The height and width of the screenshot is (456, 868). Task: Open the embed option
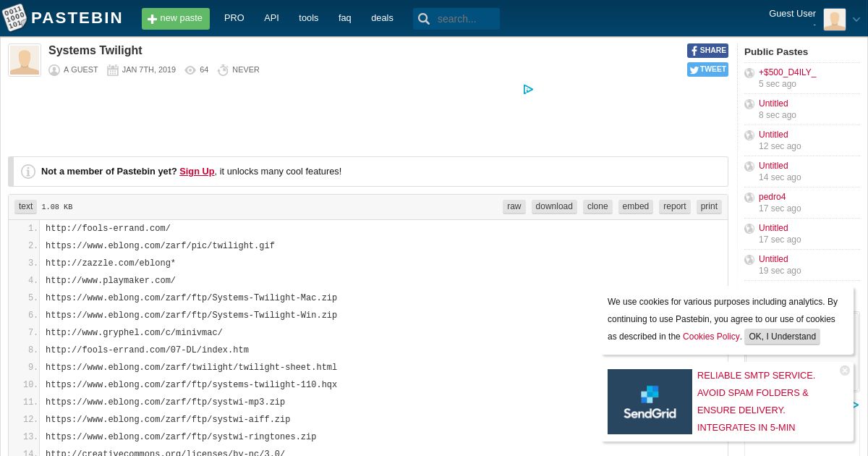click(636, 206)
